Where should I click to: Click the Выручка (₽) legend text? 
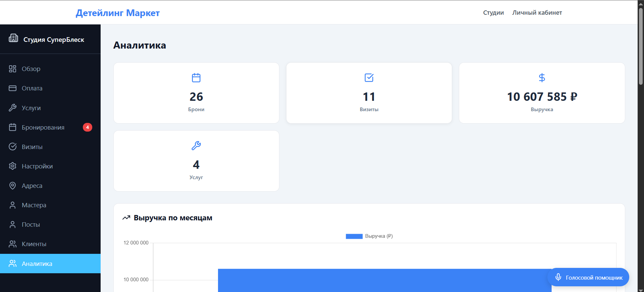[379, 236]
